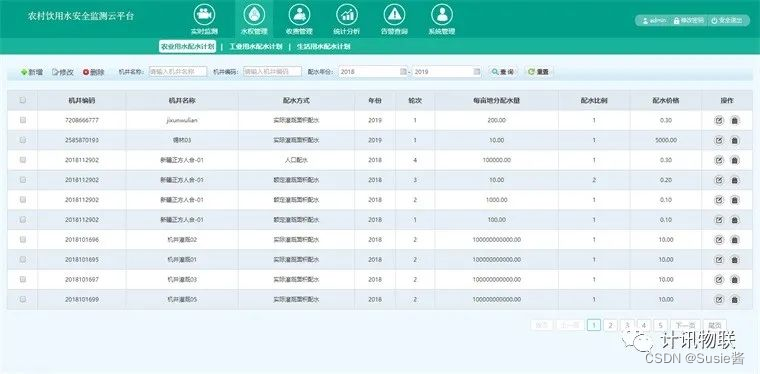Tick the checkbox for row 2018101699
The width and height of the screenshot is (760, 374).
click(x=22, y=299)
